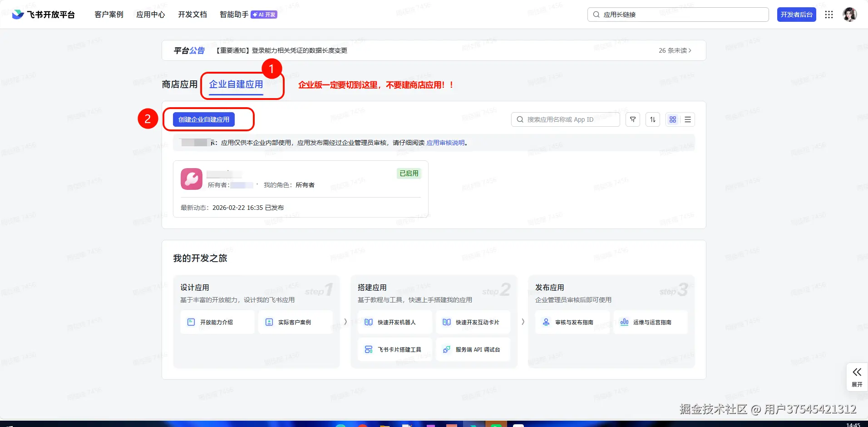Click the magnifier icon in top search
Screen dimensions: 868x427
click(x=597, y=15)
